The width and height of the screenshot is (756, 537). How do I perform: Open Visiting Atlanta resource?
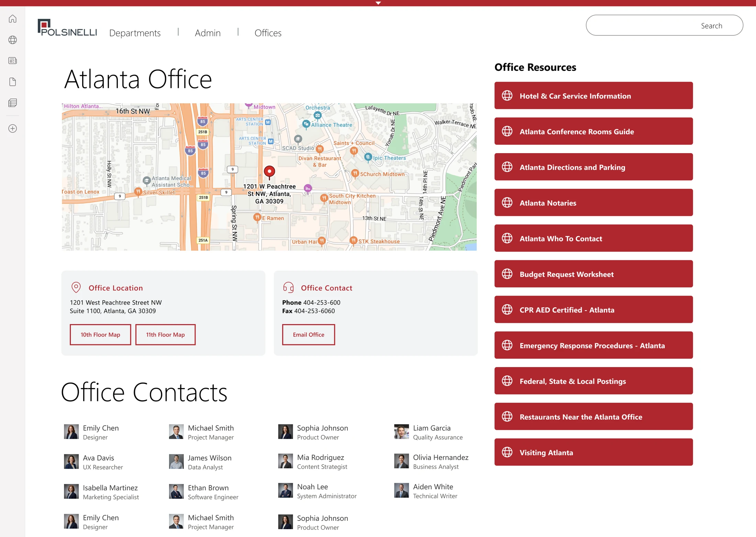(x=593, y=453)
